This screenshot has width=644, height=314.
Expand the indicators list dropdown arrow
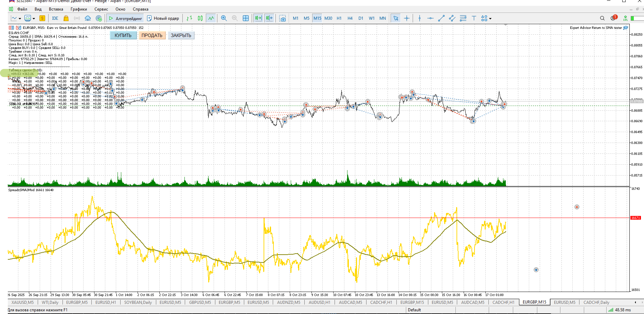tap(34, 19)
